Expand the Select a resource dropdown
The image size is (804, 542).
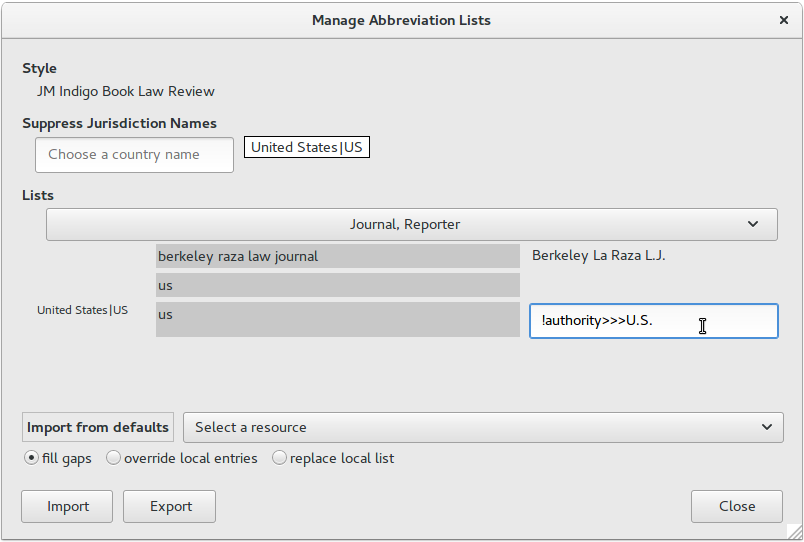[x=483, y=427]
